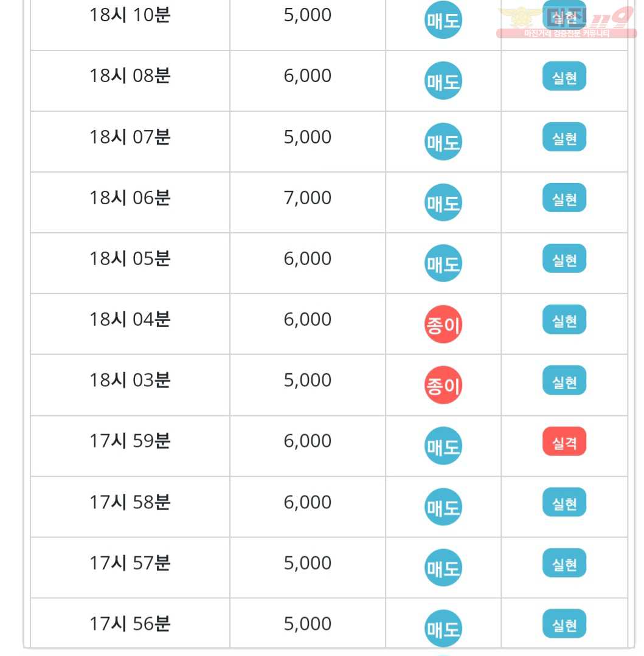
Task: Click the 실현 button in 18시 04분 row
Action: coord(564,320)
